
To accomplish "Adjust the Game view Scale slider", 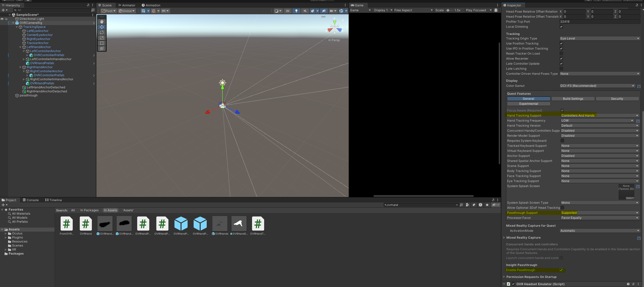I will [x=448, y=10].
